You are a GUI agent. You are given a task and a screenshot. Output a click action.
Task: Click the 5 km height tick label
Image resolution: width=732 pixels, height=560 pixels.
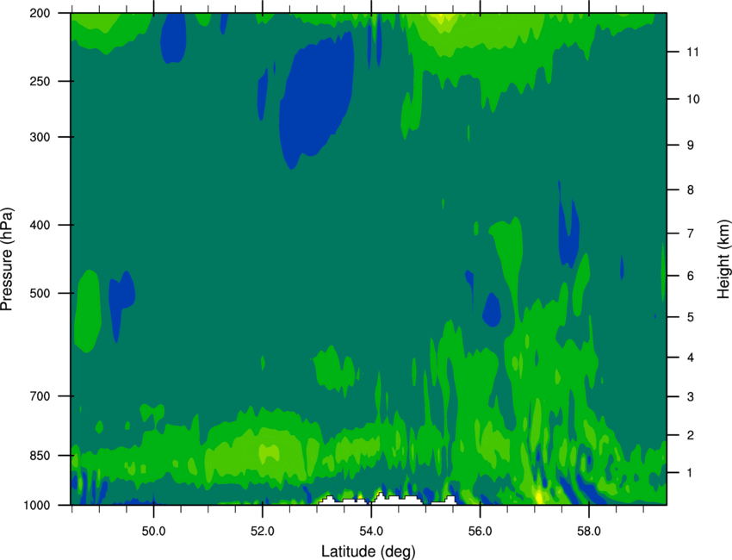pos(691,317)
